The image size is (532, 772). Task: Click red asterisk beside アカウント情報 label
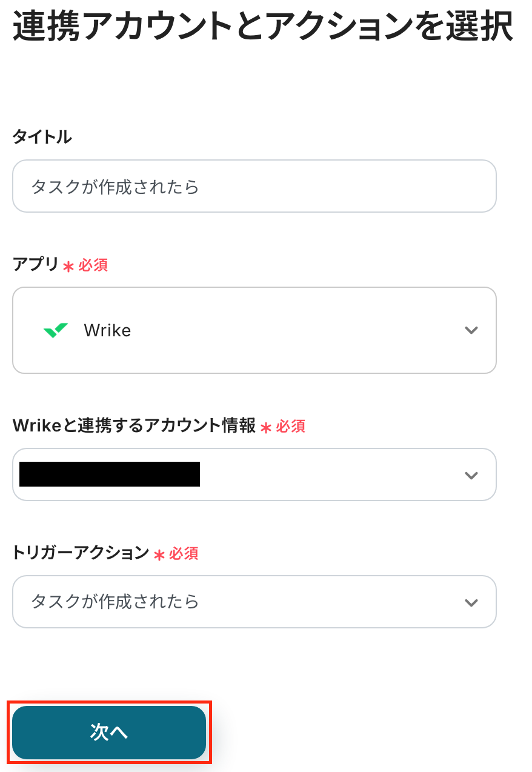coord(266,428)
